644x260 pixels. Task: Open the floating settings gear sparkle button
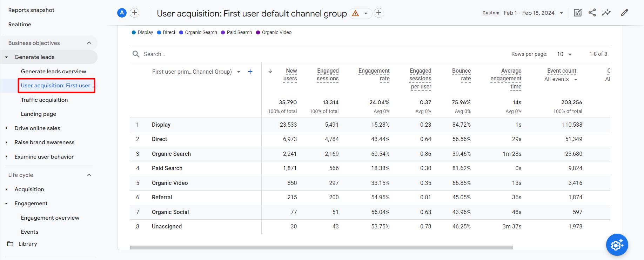point(617,245)
